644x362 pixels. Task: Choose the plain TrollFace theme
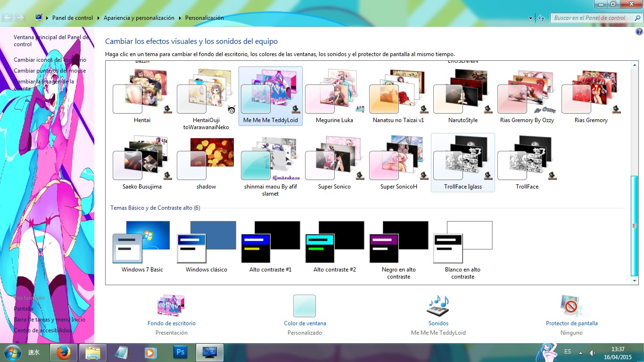(x=527, y=163)
